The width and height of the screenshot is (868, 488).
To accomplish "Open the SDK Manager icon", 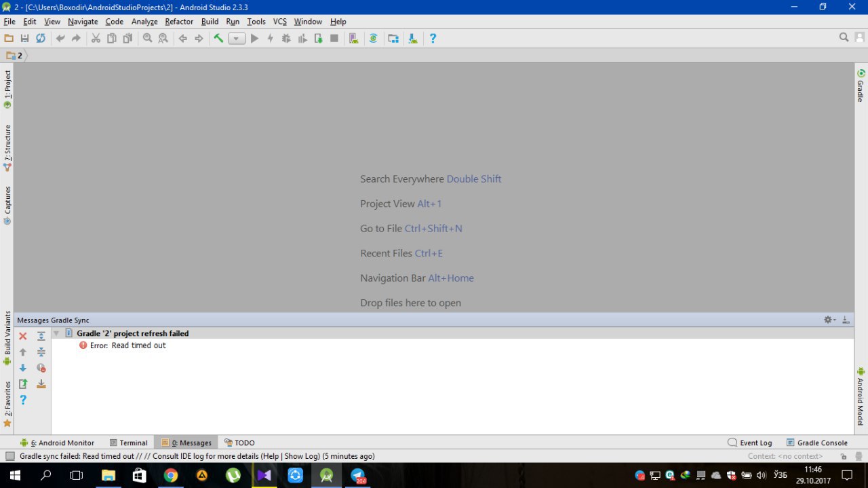I will point(412,39).
